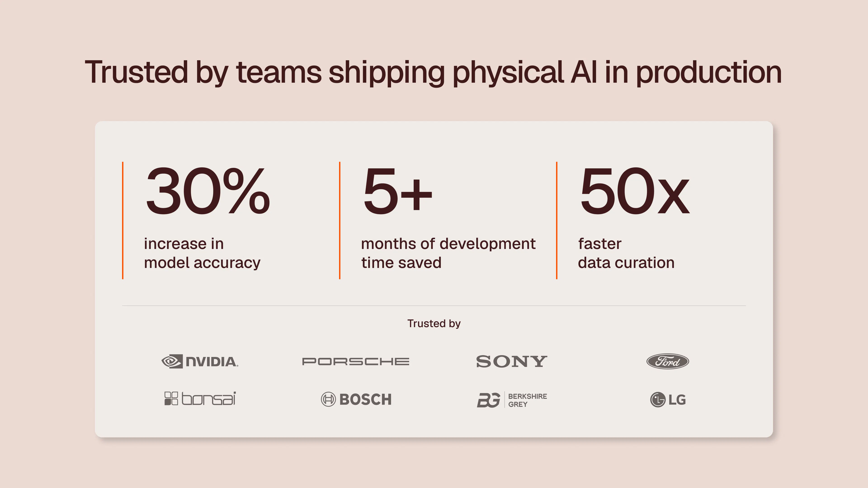Click the 'increase in model accuracy' text
This screenshot has width=868, height=488.
click(x=202, y=253)
